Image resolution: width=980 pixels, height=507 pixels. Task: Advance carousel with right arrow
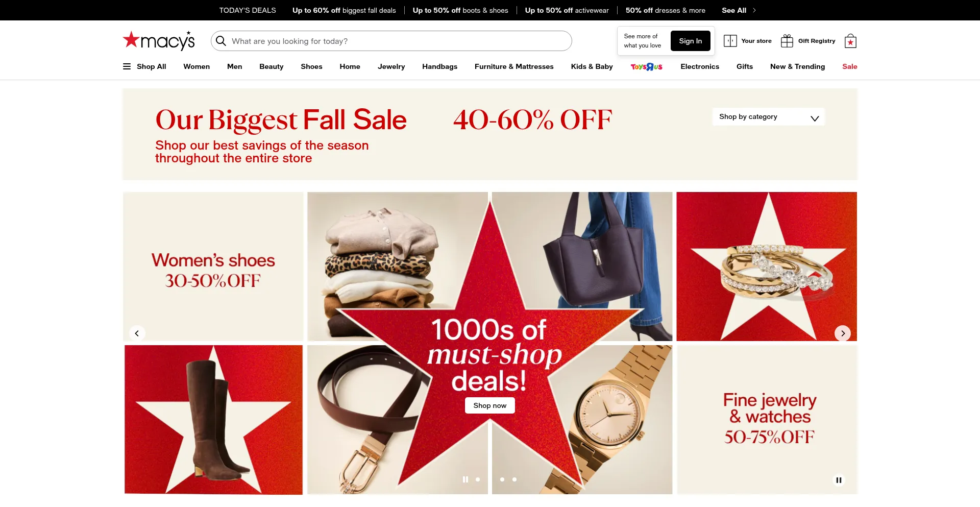[843, 333]
